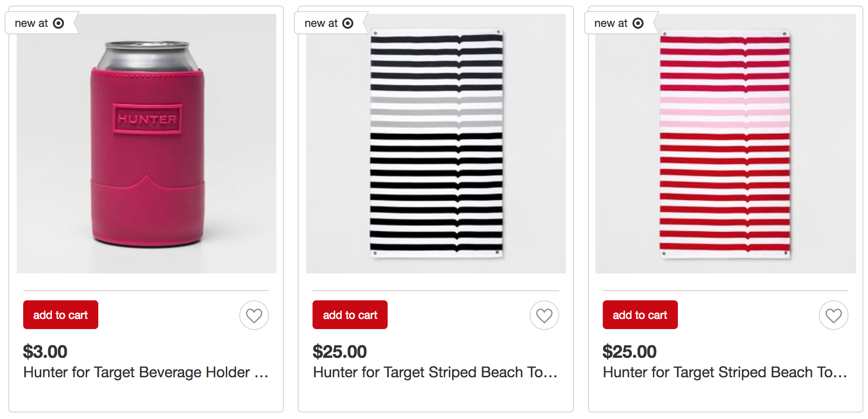Open the pink Hunter can holder image
868x419 pixels.
click(147, 144)
